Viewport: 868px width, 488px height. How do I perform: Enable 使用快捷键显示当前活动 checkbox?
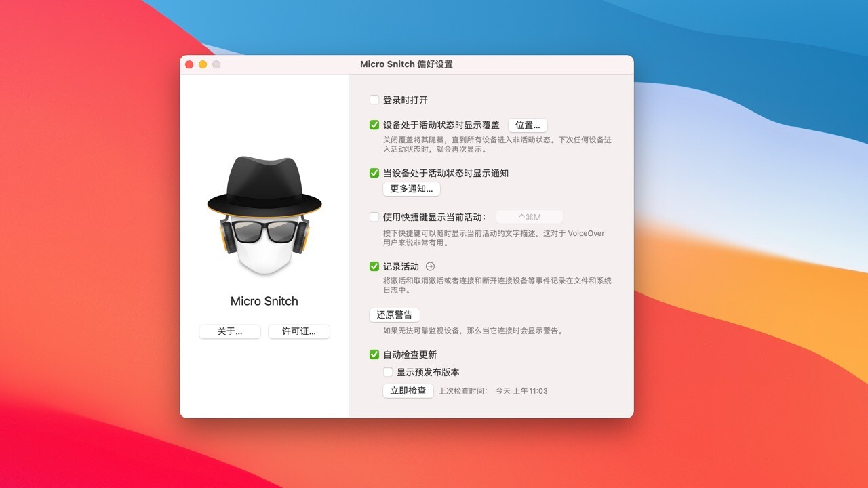click(x=374, y=217)
